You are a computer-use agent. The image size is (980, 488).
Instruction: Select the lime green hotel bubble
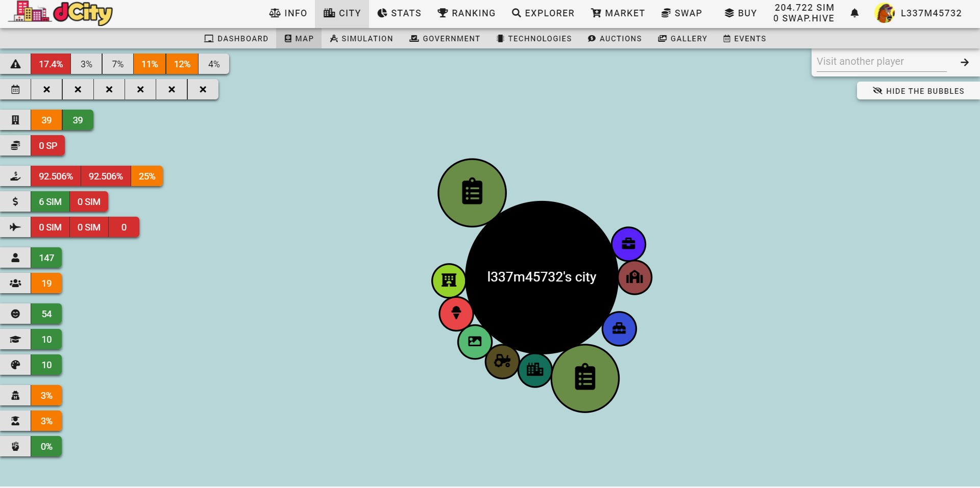449,280
